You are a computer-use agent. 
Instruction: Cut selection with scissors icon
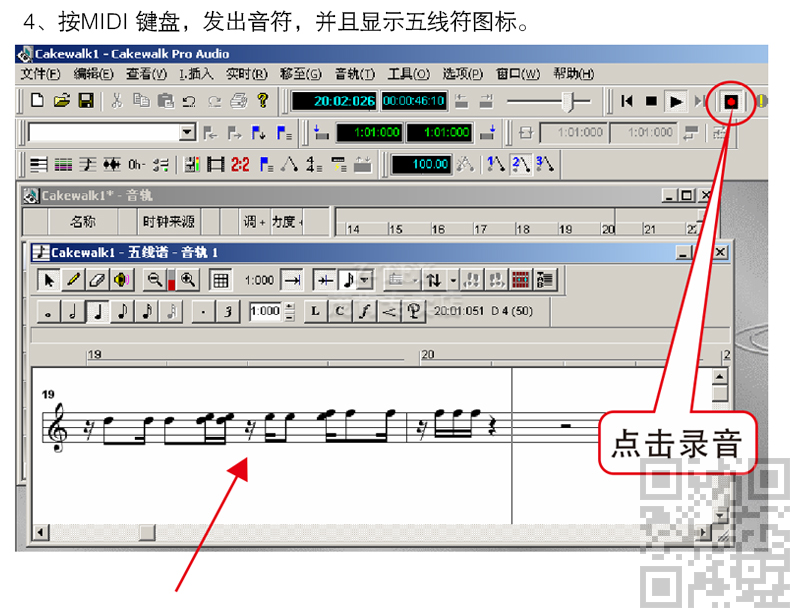coord(117,101)
